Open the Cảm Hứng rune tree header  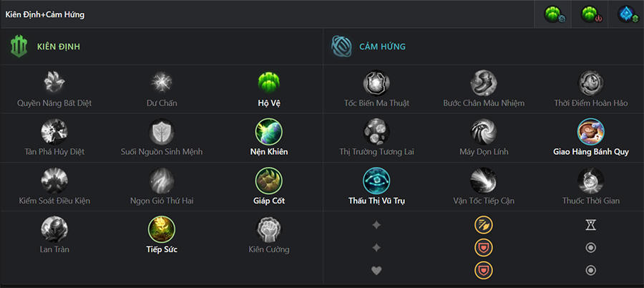(x=368, y=47)
